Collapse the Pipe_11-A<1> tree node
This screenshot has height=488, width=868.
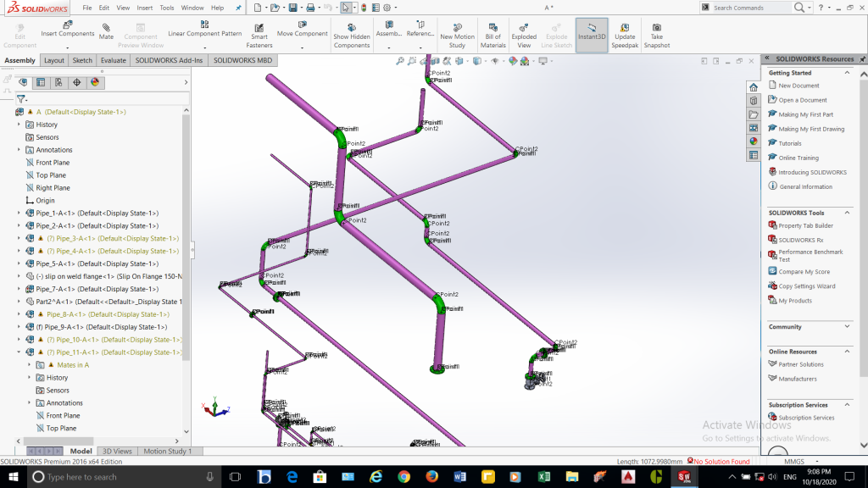(19, 352)
